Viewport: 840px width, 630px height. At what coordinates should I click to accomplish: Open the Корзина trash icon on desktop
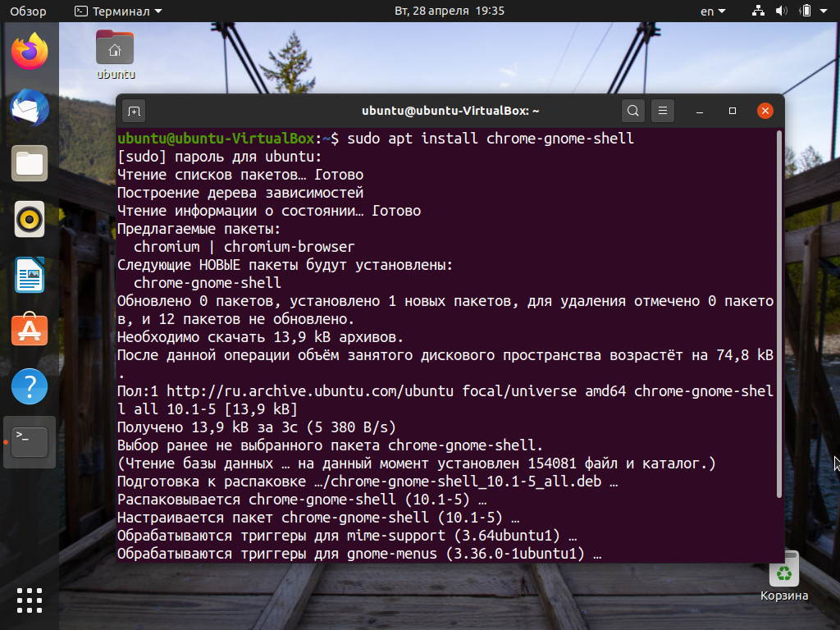tap(783, 577)
